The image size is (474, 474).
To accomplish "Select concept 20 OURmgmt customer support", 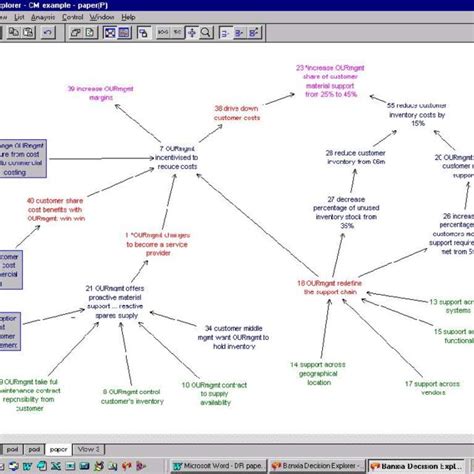I will tap(455, 166).
